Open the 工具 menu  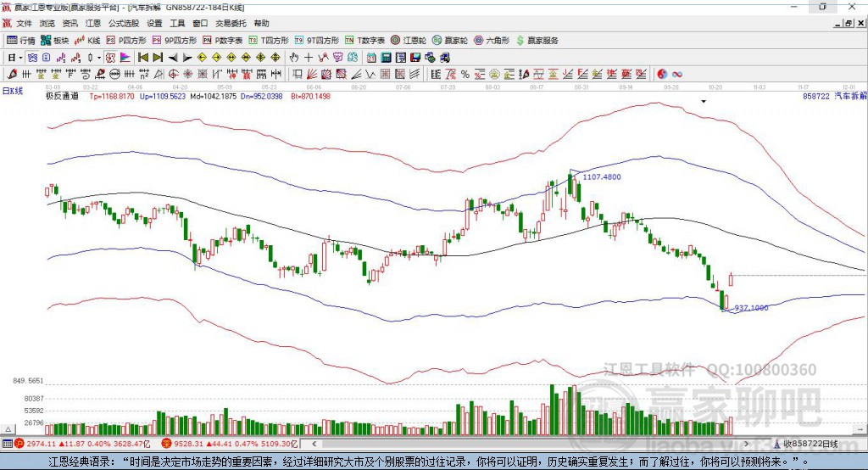point(177,23)
